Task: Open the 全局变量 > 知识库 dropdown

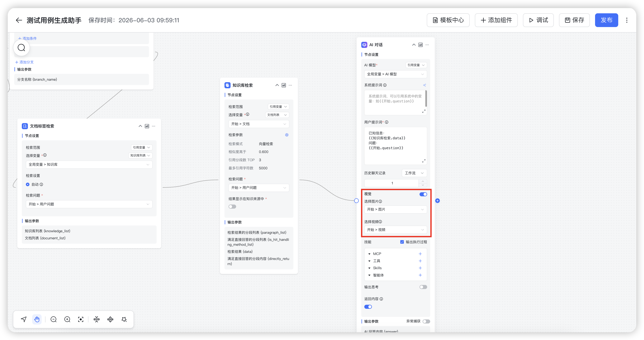Action: click(x=89, y=164)
